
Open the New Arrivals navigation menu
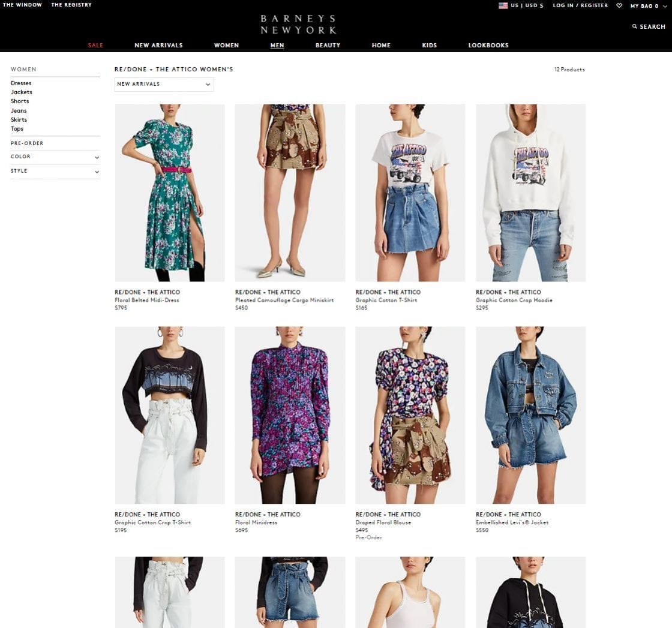tap(158, 45)
